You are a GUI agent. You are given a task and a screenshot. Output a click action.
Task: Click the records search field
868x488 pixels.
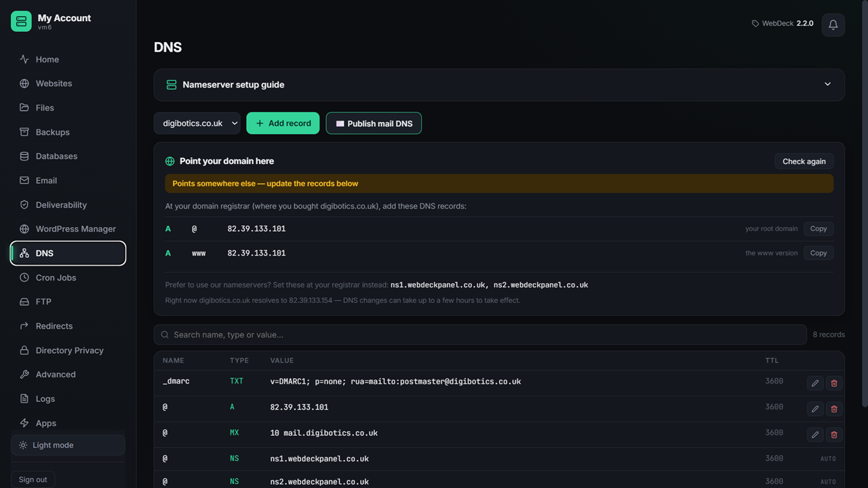[x=480, y=335]
